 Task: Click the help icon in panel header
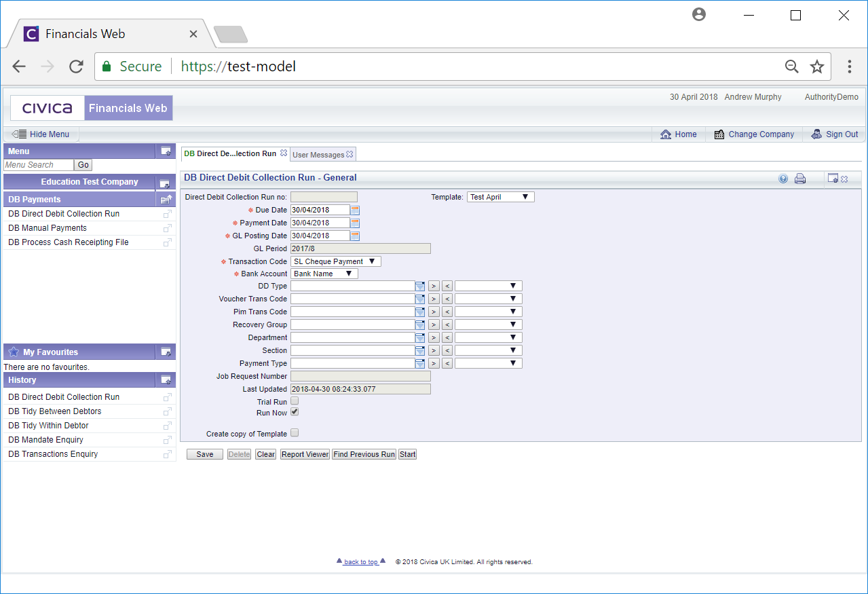[783, 179]
